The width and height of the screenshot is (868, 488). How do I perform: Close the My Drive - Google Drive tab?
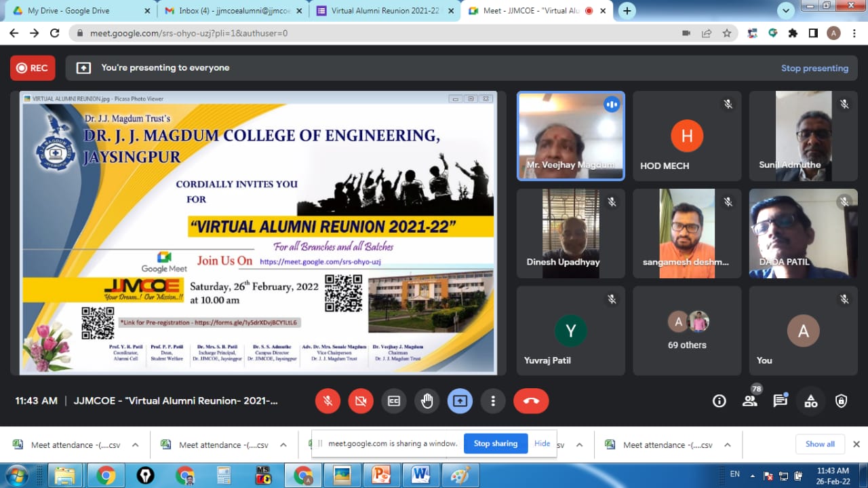147,11
